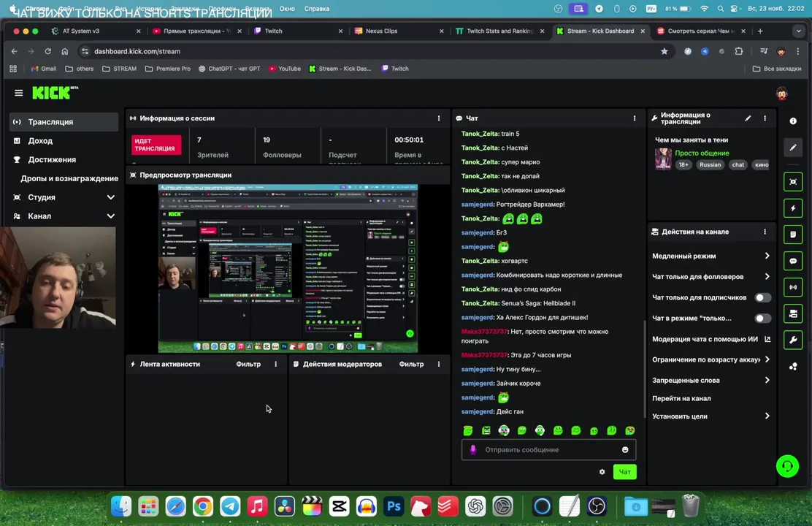Toggle chat bubble widget icon in right sidebar
Image resolution: width=812 pixels, height=526 pixels.
point(793,262)
